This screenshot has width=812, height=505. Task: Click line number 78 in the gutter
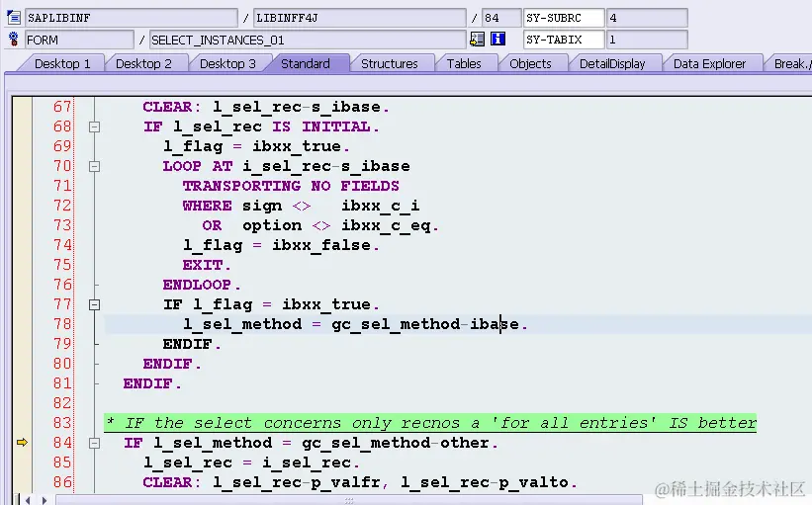pos(62,324)
